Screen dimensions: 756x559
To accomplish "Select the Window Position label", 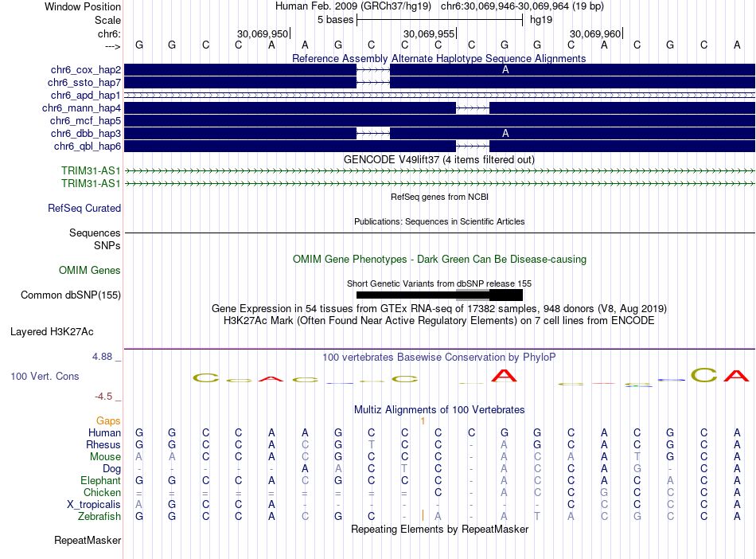I will point(83,6).
